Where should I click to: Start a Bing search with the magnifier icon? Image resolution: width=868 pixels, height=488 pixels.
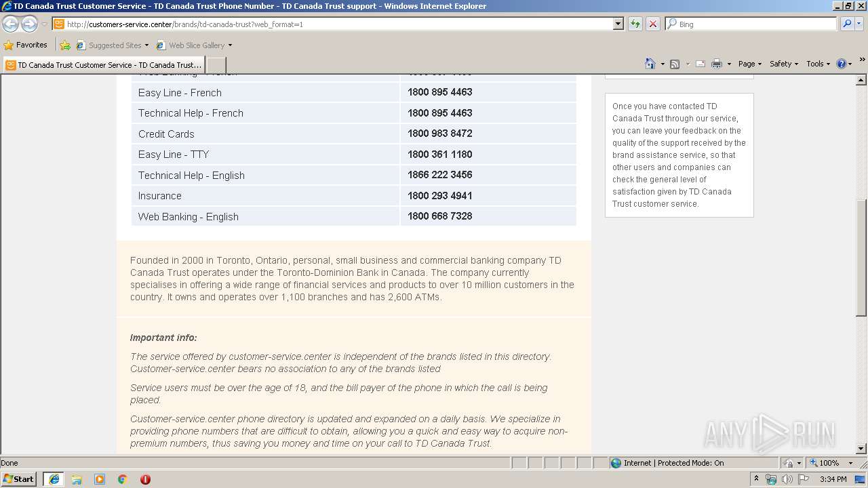[847, 24]
